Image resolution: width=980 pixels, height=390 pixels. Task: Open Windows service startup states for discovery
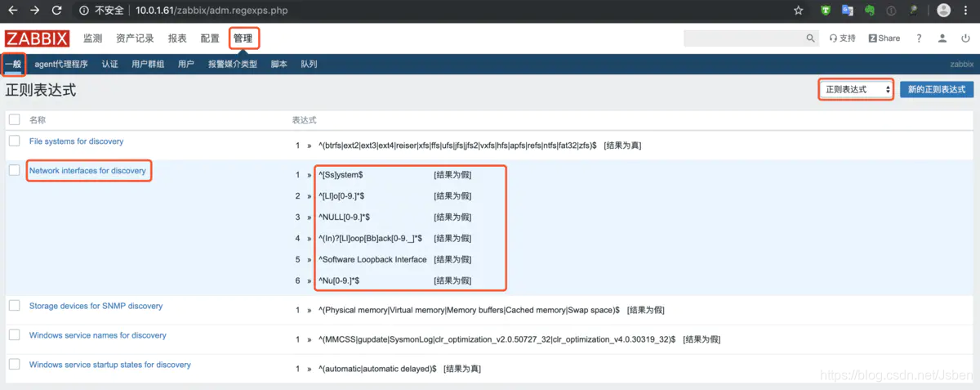click(110, 365)
